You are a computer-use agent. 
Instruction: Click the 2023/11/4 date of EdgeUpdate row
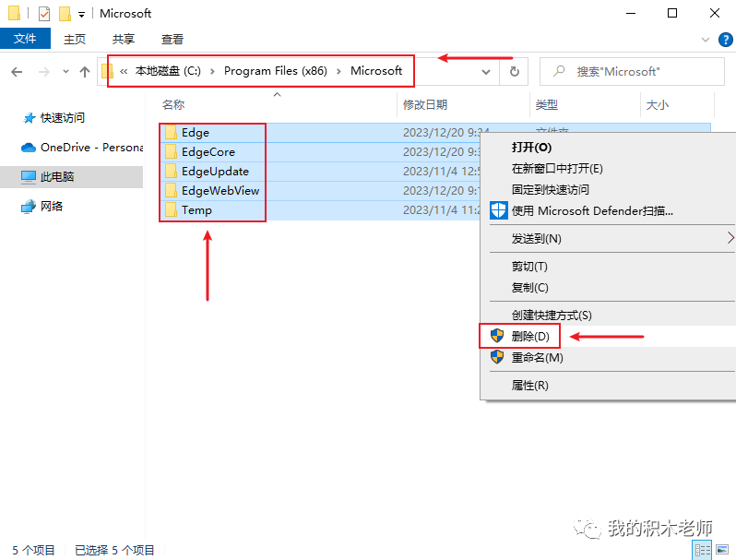[441, 172]
